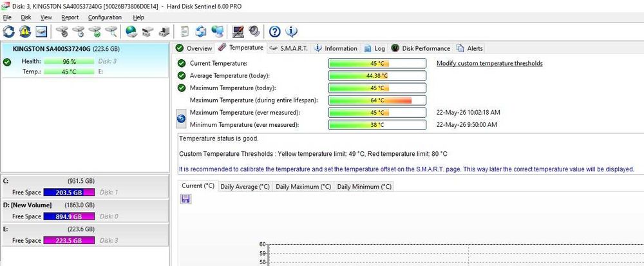Click the blue reset arrow beside Maximum Temperature

point(181,119)
